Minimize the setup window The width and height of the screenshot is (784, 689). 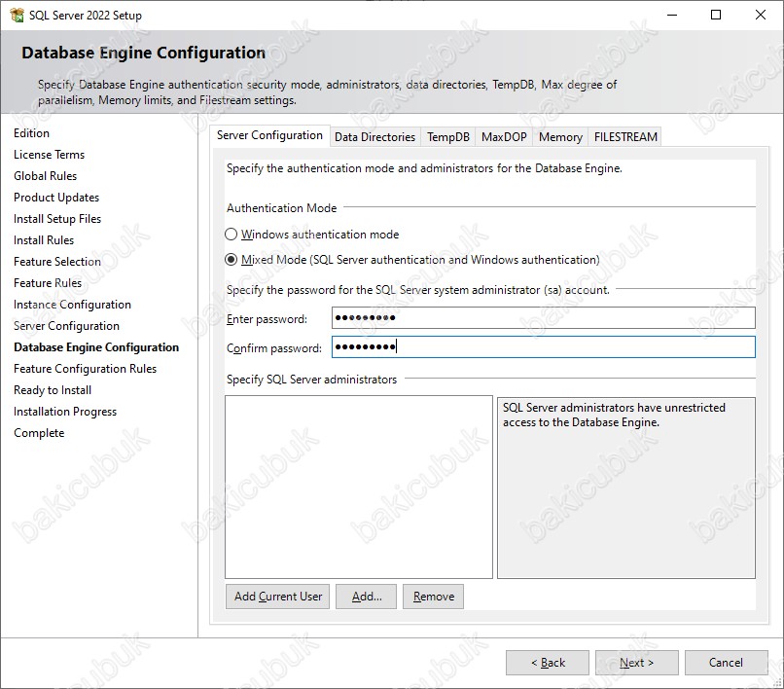coord(672,15)
